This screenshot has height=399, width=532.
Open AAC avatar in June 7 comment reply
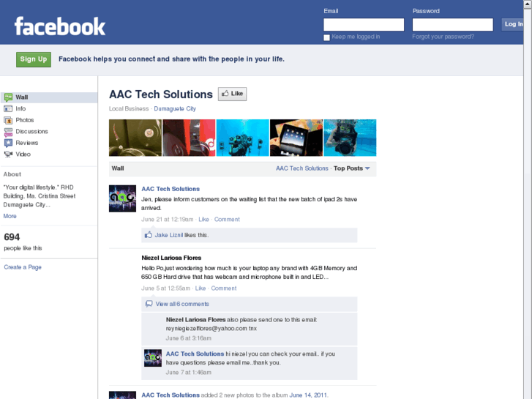tap(153, 358)
